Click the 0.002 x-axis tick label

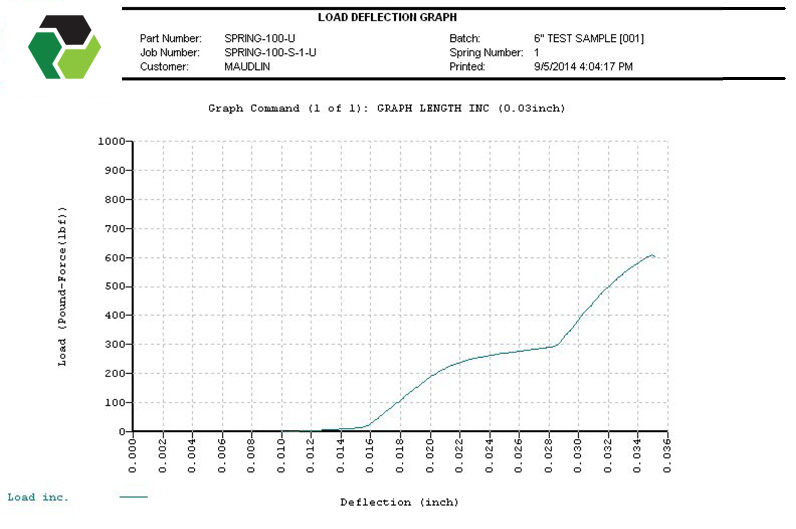162,456
